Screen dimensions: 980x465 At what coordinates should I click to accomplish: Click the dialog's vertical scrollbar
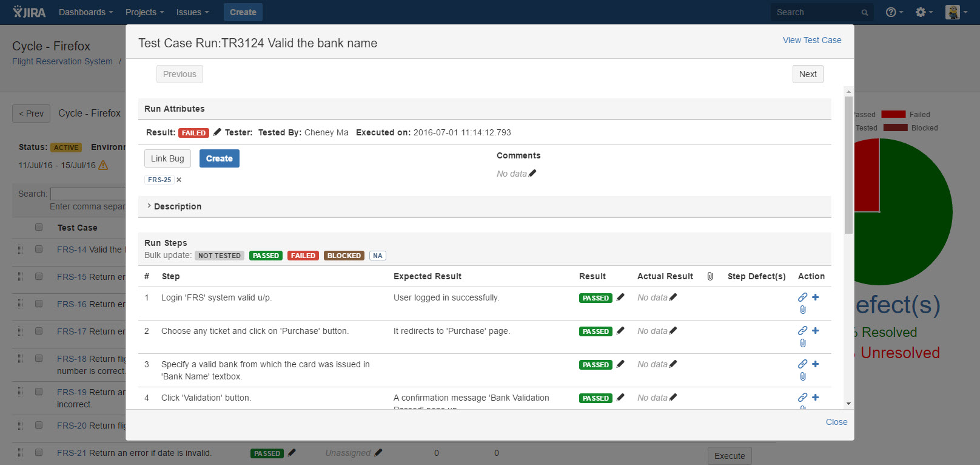pos(848,164)
